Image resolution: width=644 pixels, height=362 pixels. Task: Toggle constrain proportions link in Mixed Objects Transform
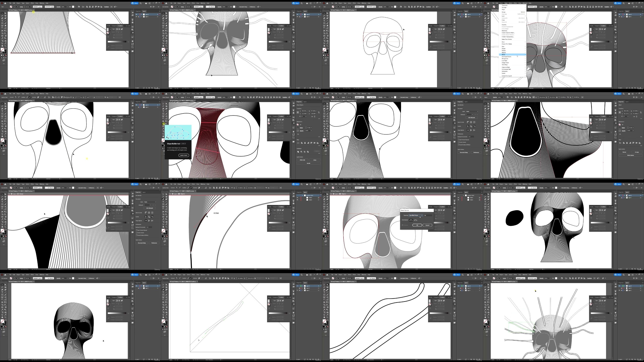coord(319,113)
